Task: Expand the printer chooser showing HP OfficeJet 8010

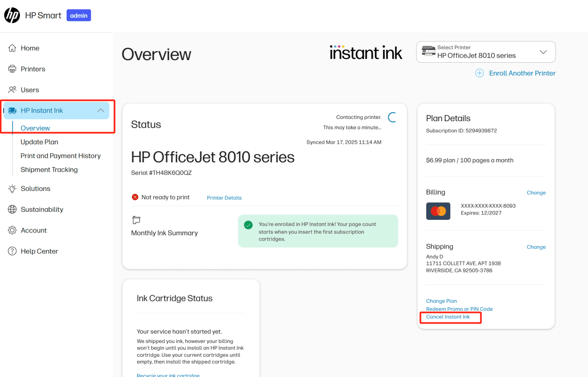Action: 485,52
